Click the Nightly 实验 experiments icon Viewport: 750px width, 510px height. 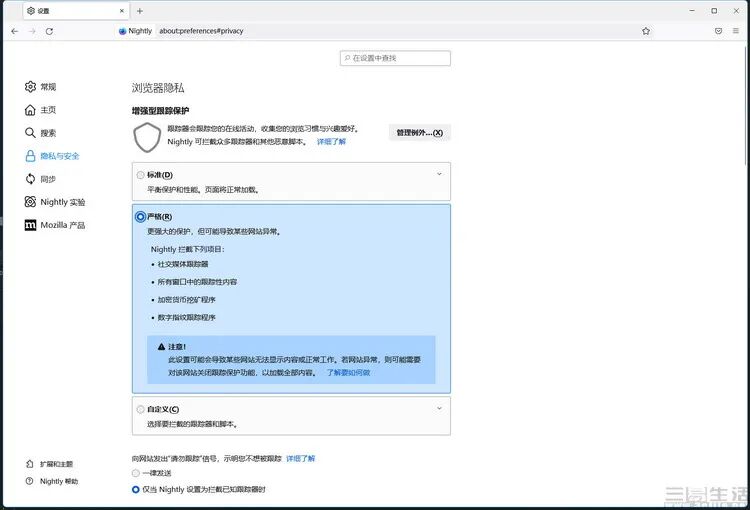tap(30, 201)
